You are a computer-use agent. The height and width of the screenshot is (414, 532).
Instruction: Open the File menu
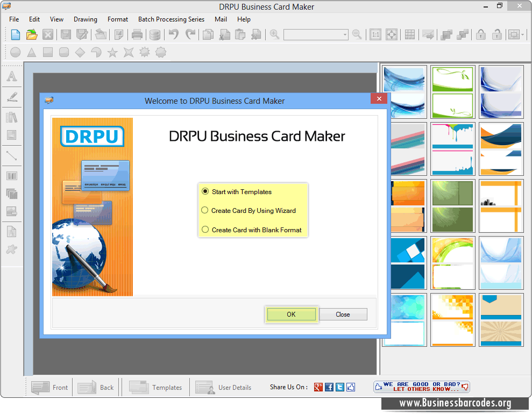[14, 19]
